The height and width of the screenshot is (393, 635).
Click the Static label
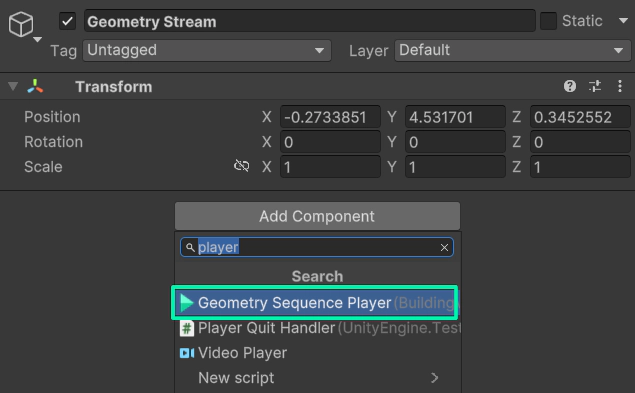[582, 21]
